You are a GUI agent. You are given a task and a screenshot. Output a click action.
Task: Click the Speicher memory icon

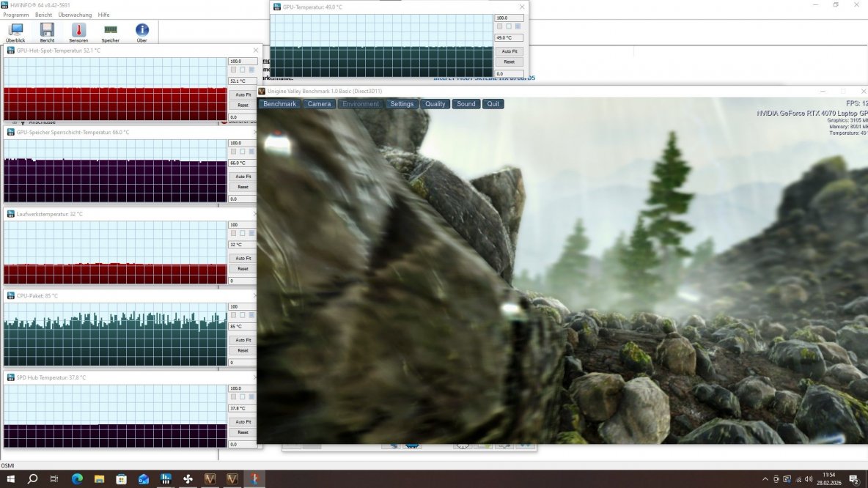110,32
